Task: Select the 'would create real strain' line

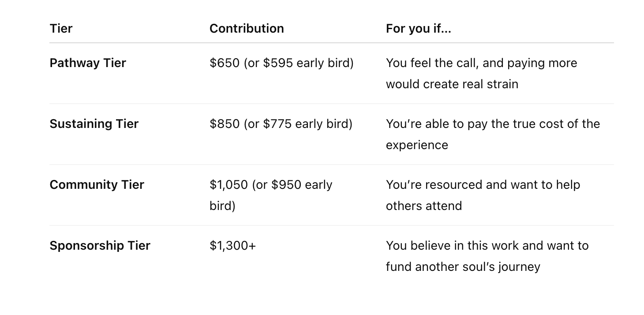Action: tap(452, 84)
